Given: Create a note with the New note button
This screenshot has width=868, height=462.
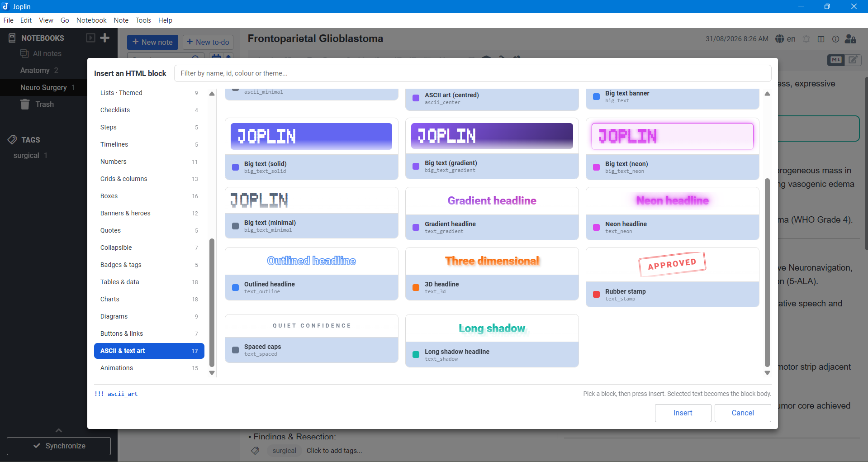Looking at the screenshot, I should coord(152,42).
